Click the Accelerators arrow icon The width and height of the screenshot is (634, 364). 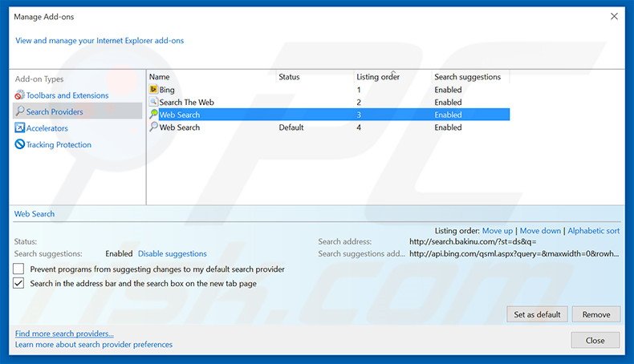(x=19, y=128)
